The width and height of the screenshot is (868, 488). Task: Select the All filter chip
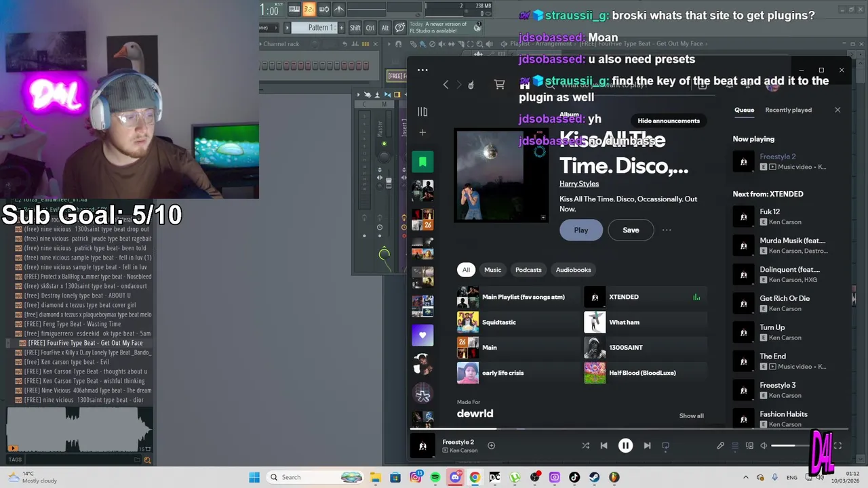[x=466, y=270]
